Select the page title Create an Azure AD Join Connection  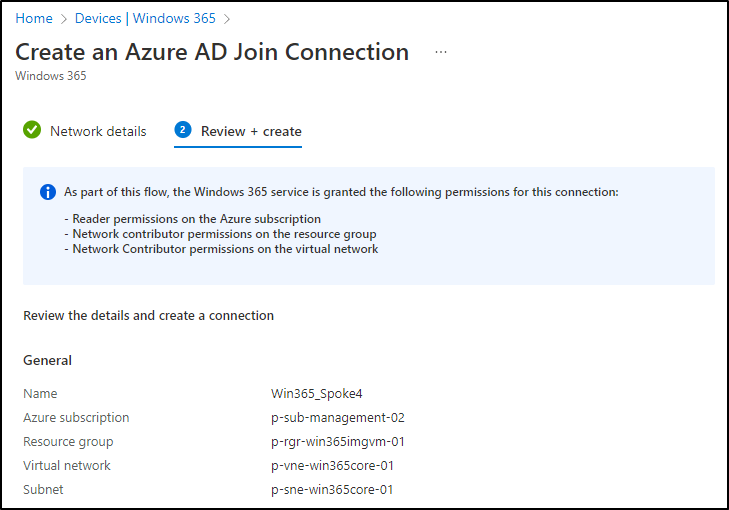pos(212,52)
